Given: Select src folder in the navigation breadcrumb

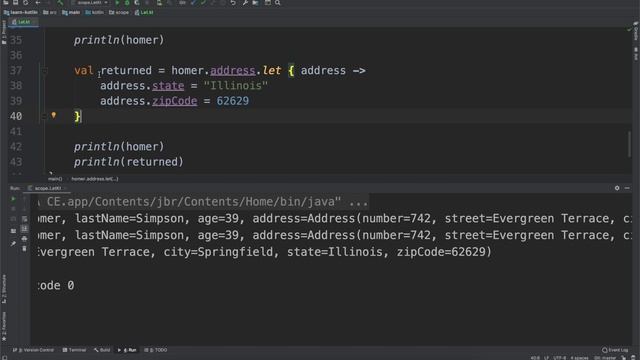Looking at the screenshot, I should [50, 12].
